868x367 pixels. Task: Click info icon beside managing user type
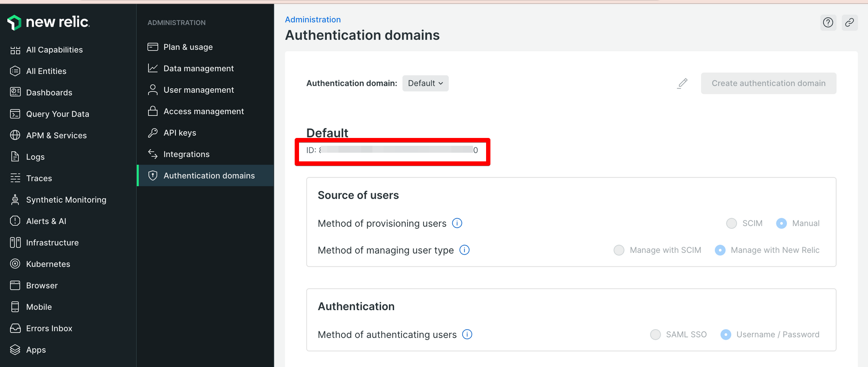click(x=464, y=250)
